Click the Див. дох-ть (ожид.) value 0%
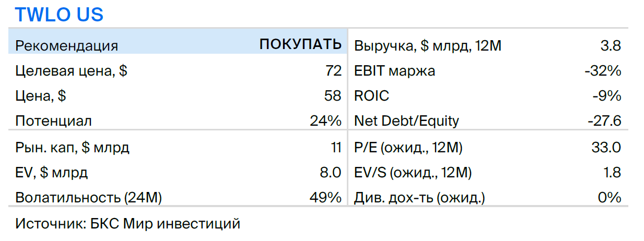 [610, 198]
